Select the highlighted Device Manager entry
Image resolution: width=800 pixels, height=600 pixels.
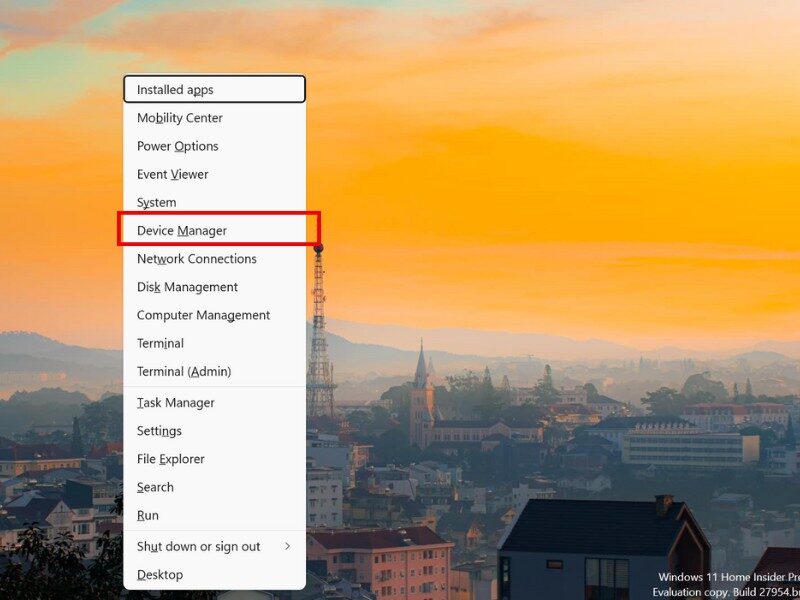(x=180, y=230)
